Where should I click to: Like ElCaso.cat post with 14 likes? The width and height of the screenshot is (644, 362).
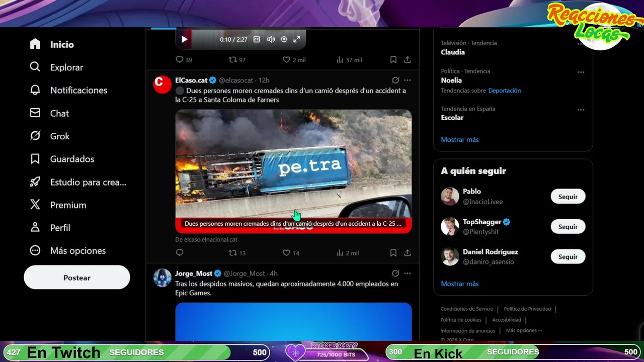click(x=291, y=253)
